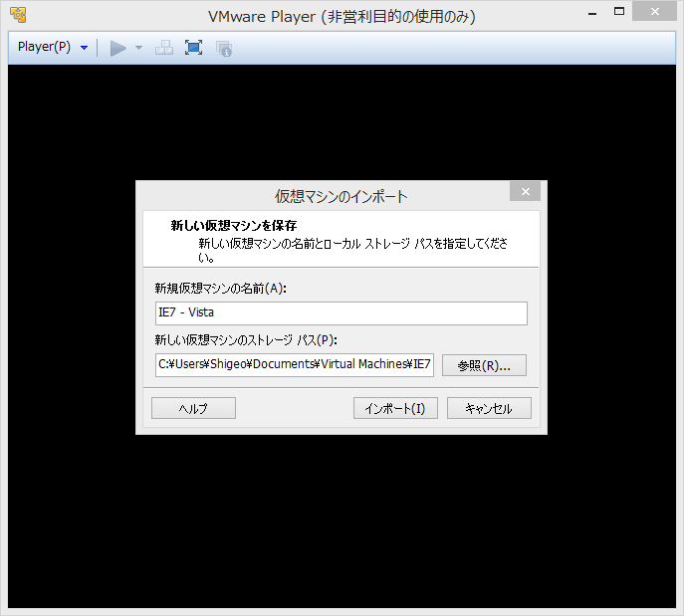684x616 pixels.
Task: Close the VMware Player window
Action: click(654, 12)
